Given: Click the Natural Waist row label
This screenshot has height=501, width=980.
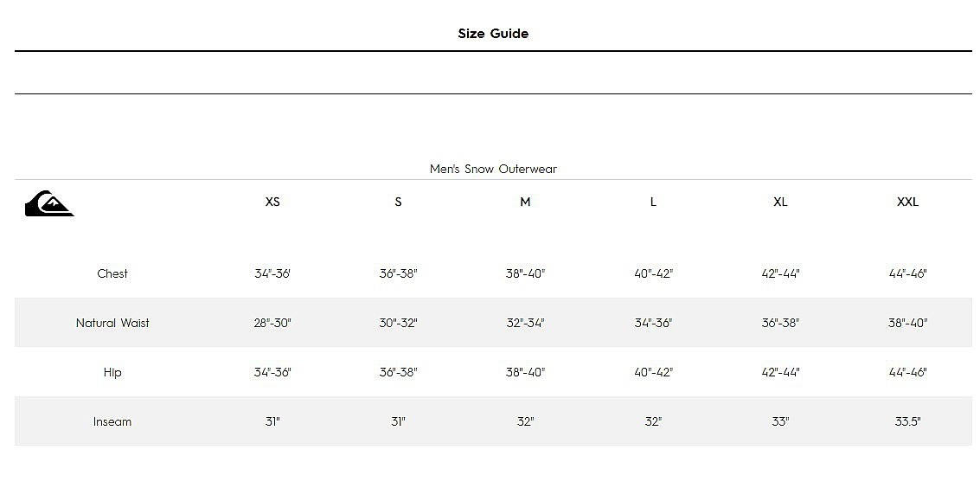Looking at the screenshot, I should click(x=112, y=323).
